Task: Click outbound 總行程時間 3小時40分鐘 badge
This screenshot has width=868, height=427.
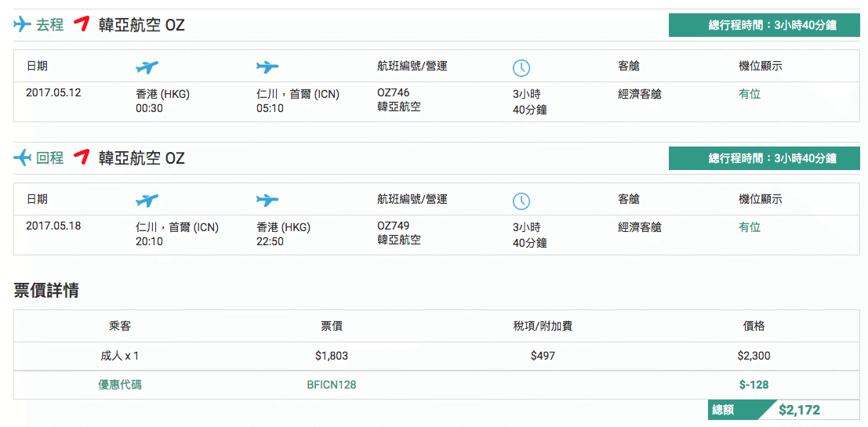Action: pos(764,25)
